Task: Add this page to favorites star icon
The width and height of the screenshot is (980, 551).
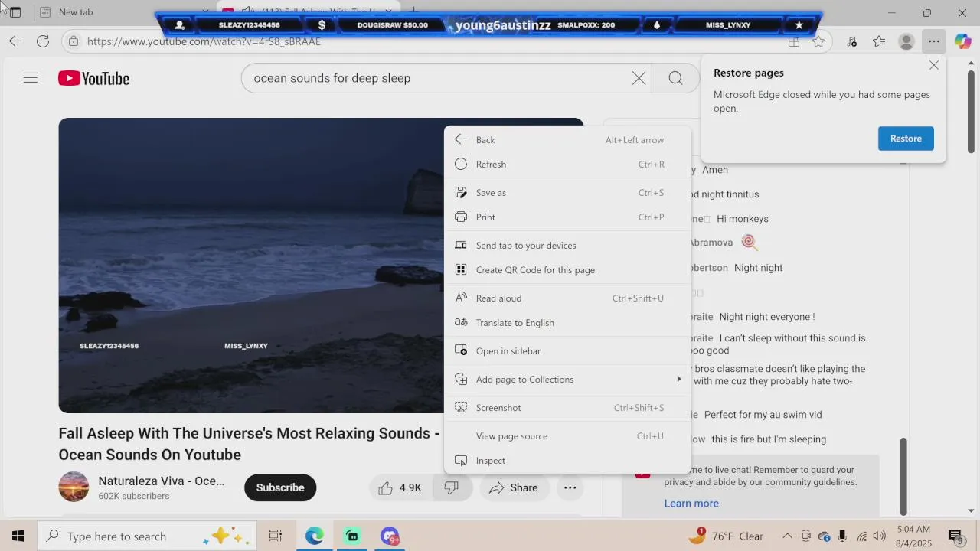Action: (x=818, y=42)
